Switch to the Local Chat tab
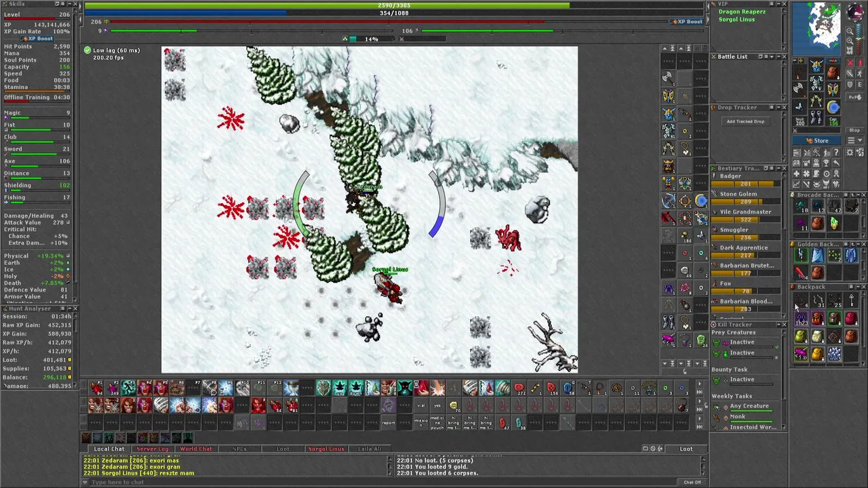Image resolution: width=868 pixels, height=488 pixels. [108, 449]
